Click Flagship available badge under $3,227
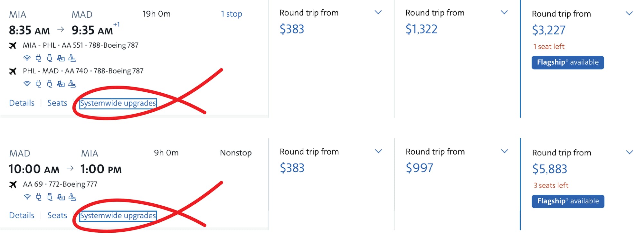This screenshot has height=233, width=644. [x=568, y=62]
